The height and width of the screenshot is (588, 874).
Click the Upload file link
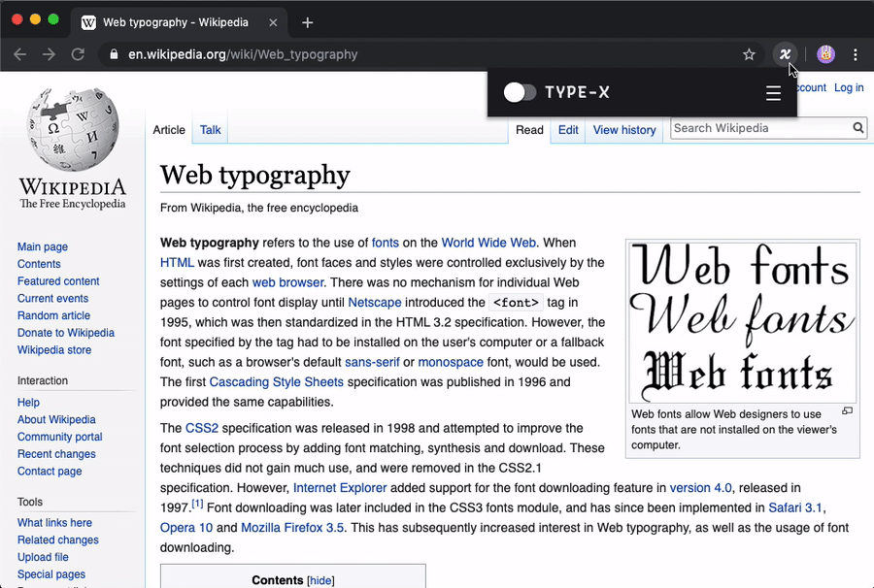tap(43, 557)
